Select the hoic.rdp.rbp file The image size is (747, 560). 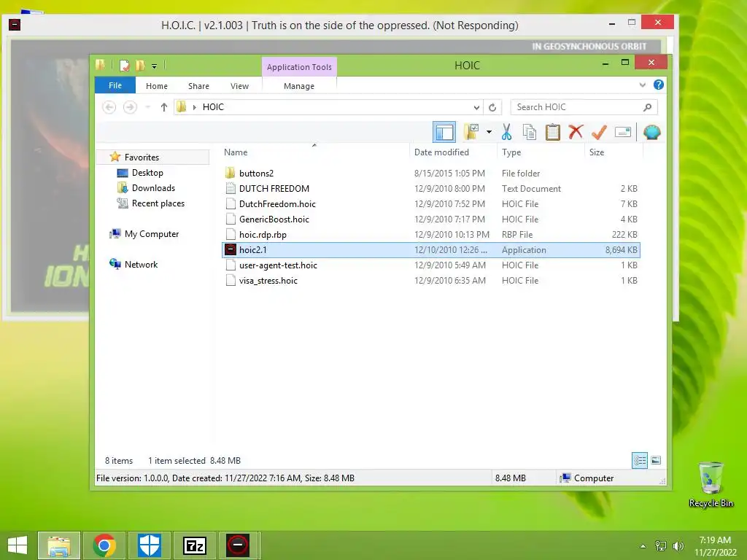(430, 234)
